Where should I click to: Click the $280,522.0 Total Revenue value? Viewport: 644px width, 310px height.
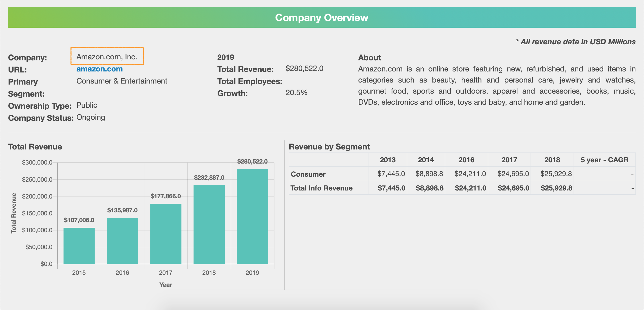coord(304,68)
